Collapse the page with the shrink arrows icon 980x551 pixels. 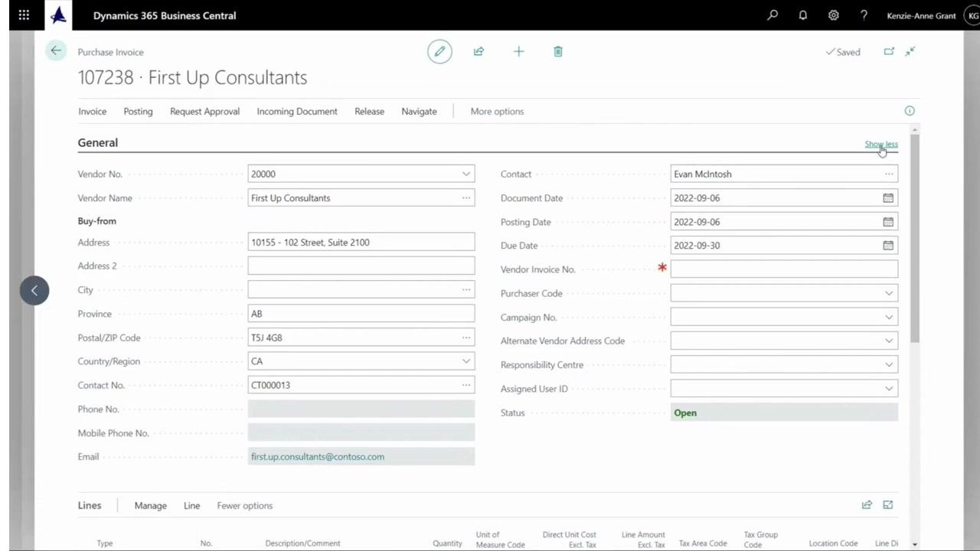(910, 51)
